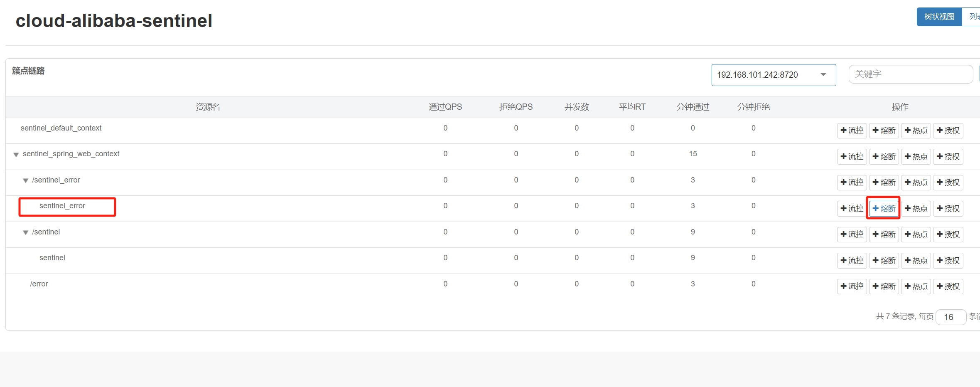
Task: Add 授权 rule for sentinel_spring_web_context
Action: [948, 157]
